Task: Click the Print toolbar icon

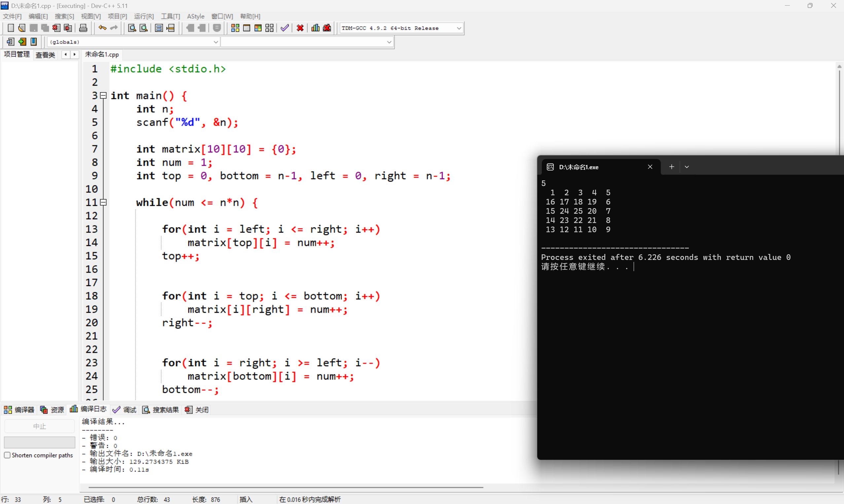Action: pyautogui.click(x=83, y=28)
